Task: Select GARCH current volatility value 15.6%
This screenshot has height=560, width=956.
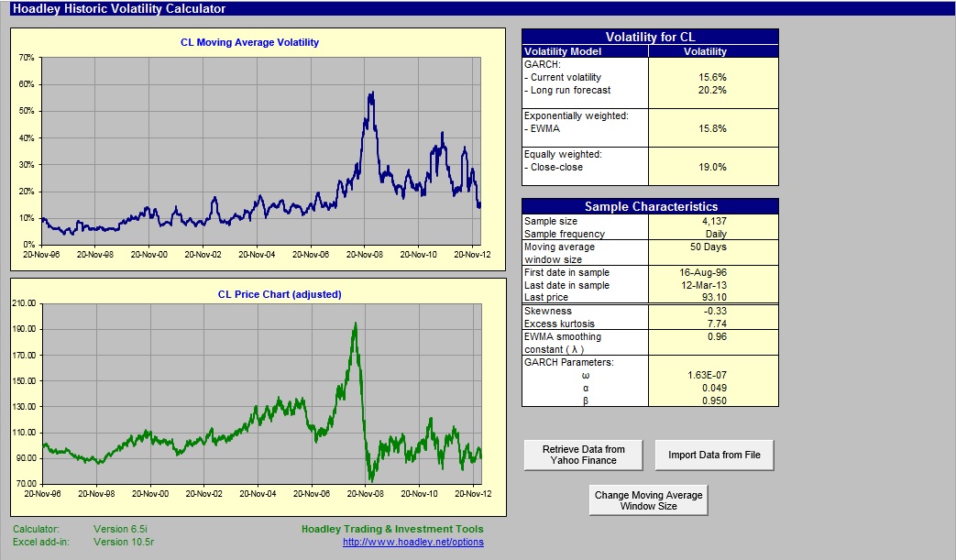Action: 712,77
